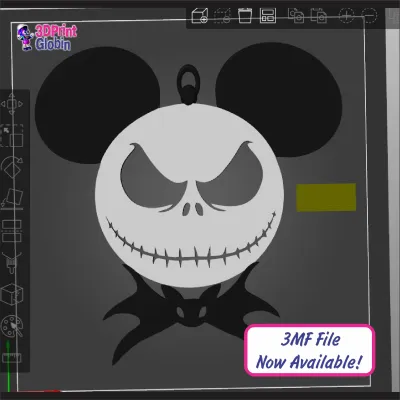Image resolution: width=400 pixels, height=400 pixels.
Task: Click the Split to objects icon
Action: pos(296,15)
